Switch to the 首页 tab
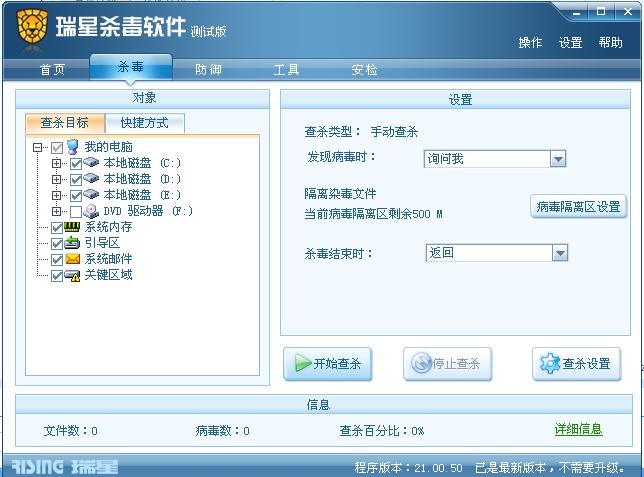This screenshot has height=477, width=644. click(52, 69)
